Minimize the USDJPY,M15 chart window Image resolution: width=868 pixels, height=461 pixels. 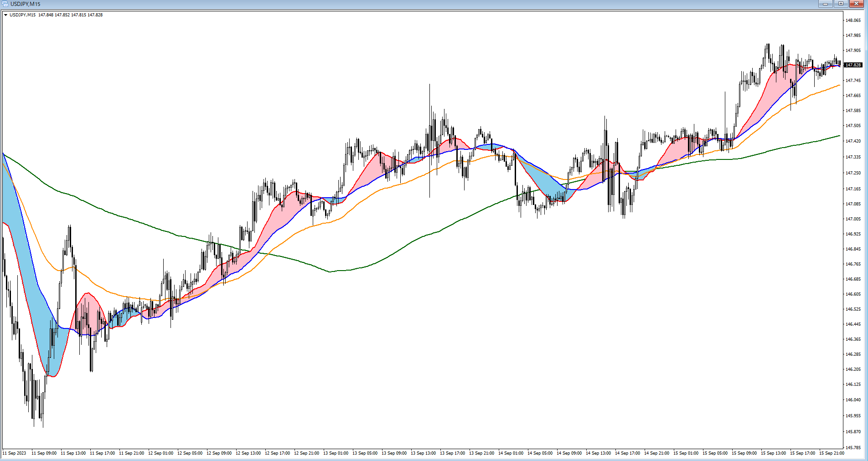pyautogui.click(x=825, y=4)
